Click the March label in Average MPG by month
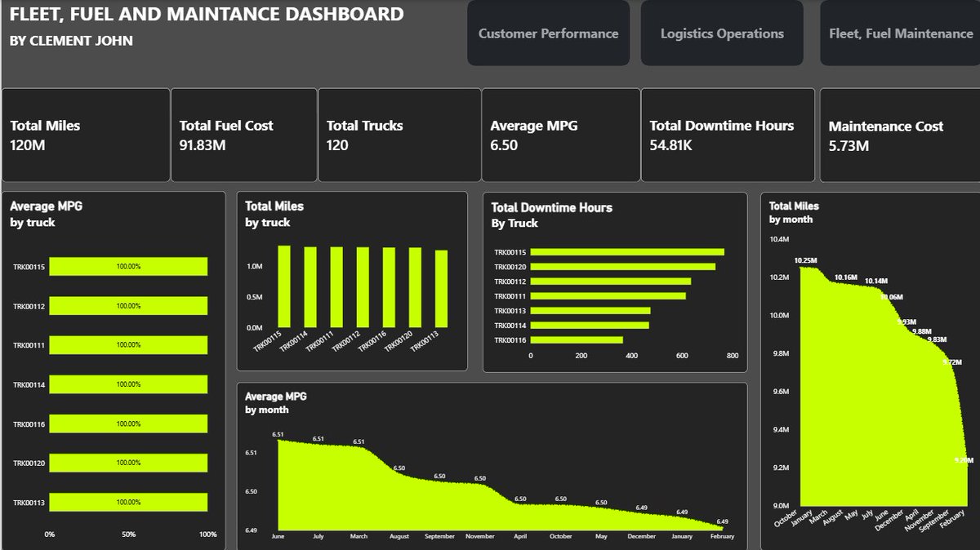Screen dimensions: 980x550 tap(359, 537)
